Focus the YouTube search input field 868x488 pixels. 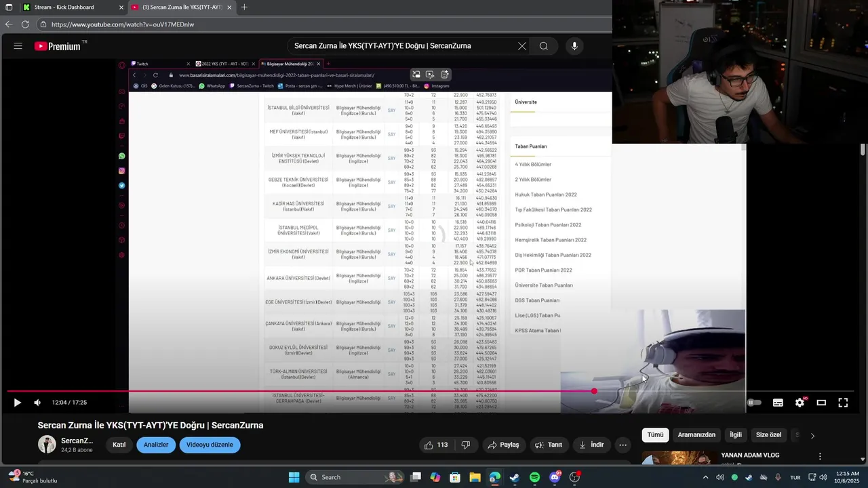point(400,46)
